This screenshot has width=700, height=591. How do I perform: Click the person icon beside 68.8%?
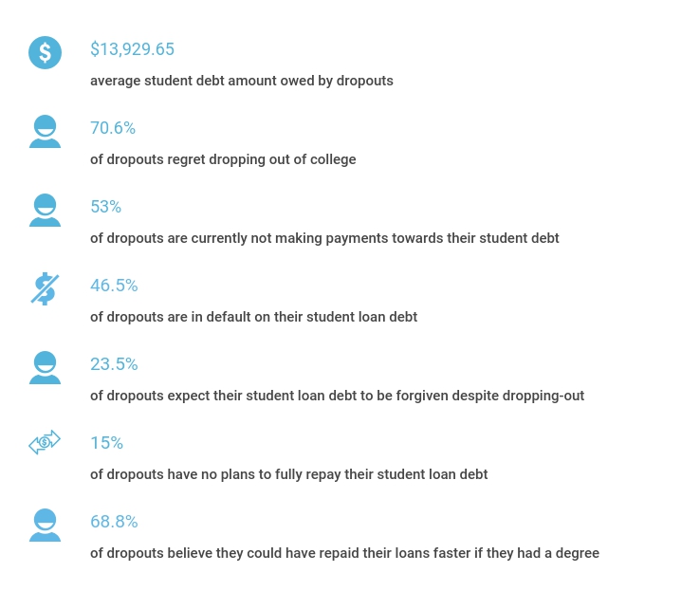point(45,525)
